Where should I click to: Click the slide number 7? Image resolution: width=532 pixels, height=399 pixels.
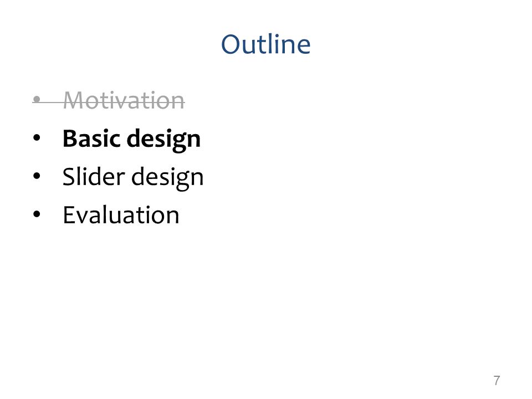(497, 380)
